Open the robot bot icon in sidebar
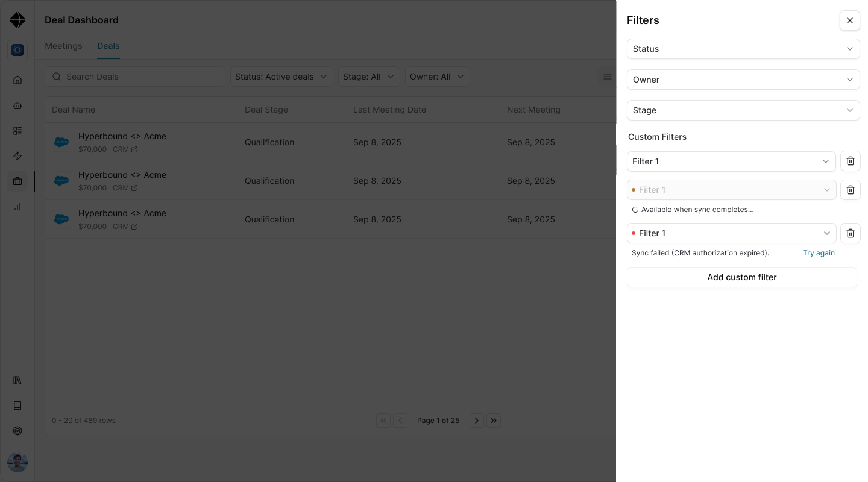Screen dimensions: 868x482 [17, 105]
